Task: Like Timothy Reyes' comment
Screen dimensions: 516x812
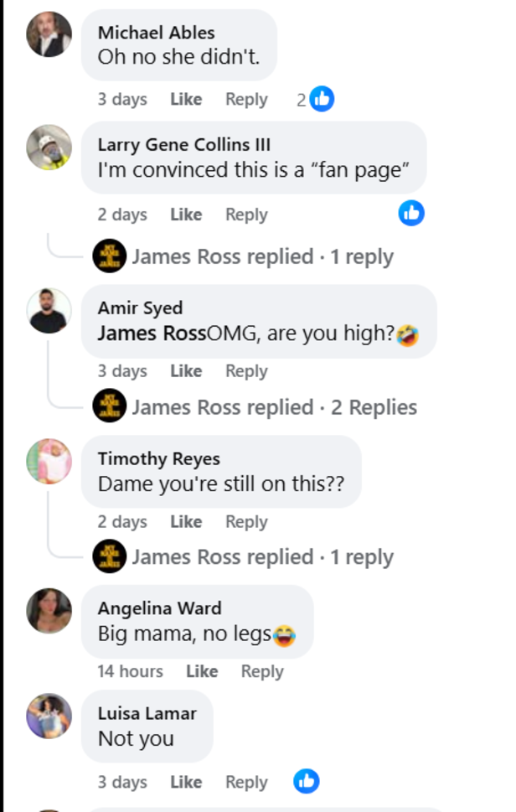Action: pyautogui.click(x=186, y=521)
